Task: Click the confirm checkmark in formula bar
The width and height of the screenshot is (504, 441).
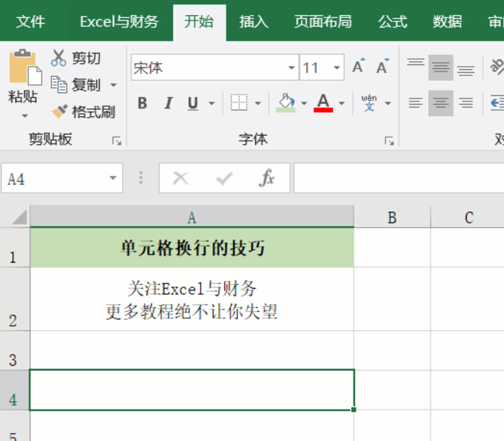Action: [224, 178]
